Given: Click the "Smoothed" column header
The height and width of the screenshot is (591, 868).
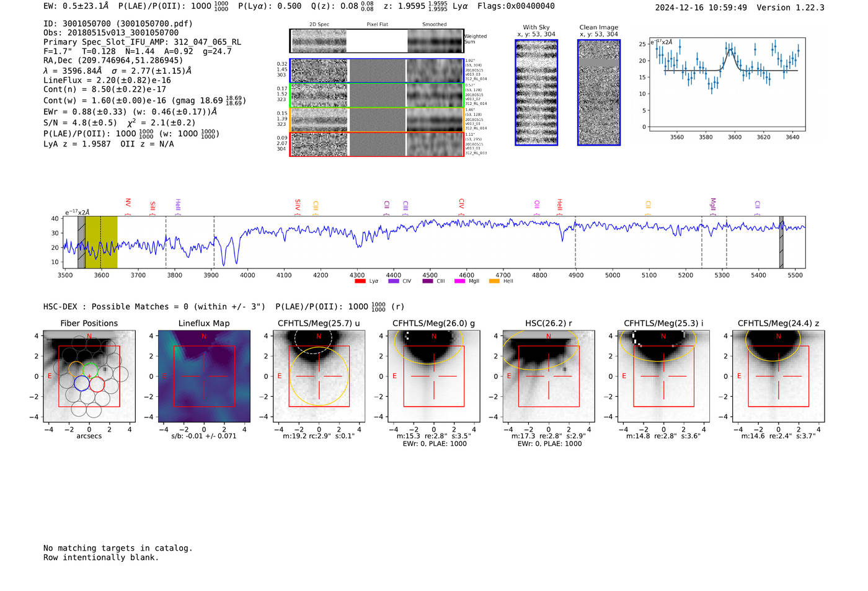Looking at the screenshot, I should tap(434, 25).
